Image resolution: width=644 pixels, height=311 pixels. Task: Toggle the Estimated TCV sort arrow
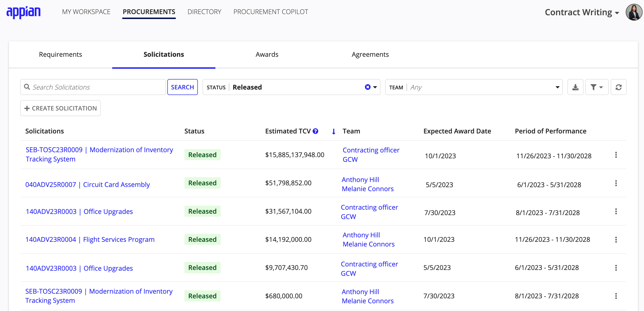tap(333, 131)
